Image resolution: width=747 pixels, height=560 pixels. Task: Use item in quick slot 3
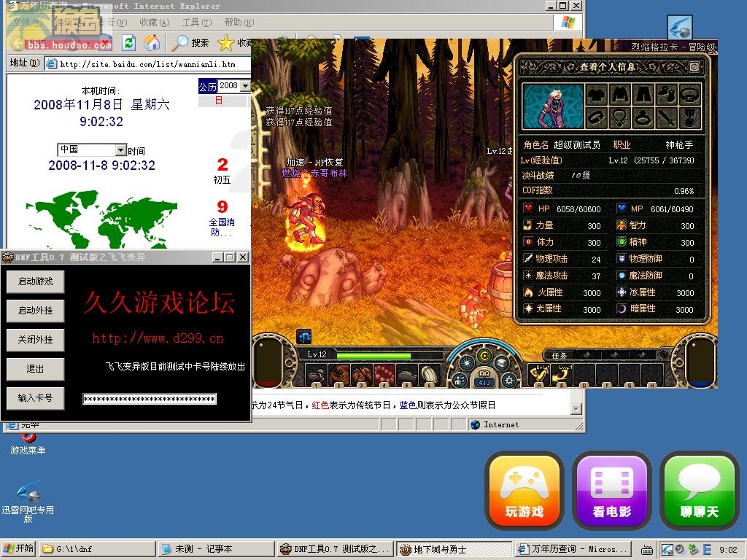tap(362, 374)
